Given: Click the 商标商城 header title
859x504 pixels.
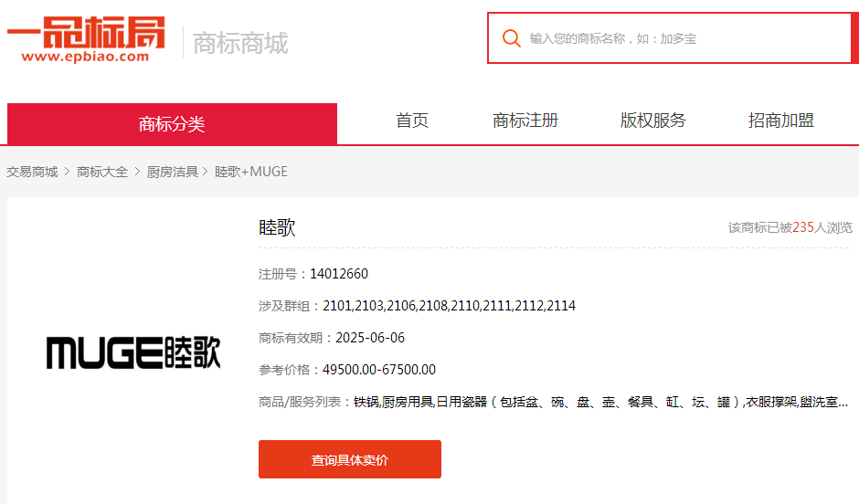Looking at the screenshot, I should tap(240, 43).
